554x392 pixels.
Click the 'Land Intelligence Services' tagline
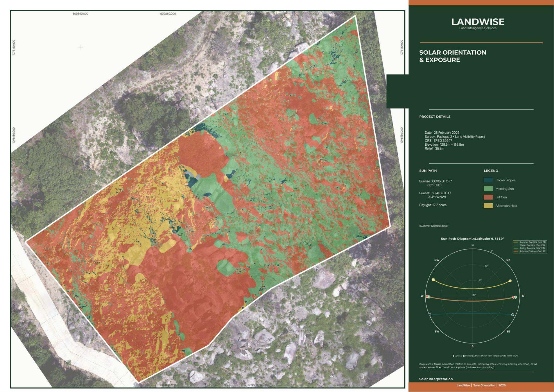point(478,28)
